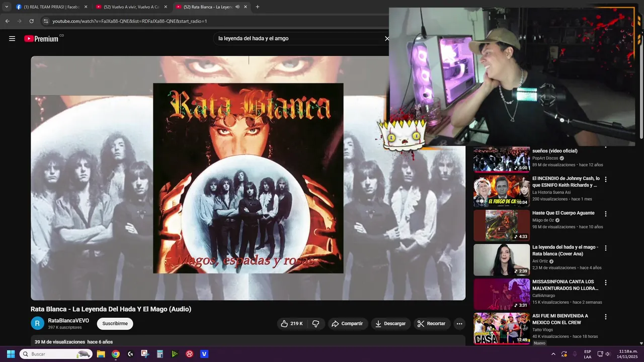The image size is (644, 362).
Task: Open the blue V app on taskbar
Action: 204,354
